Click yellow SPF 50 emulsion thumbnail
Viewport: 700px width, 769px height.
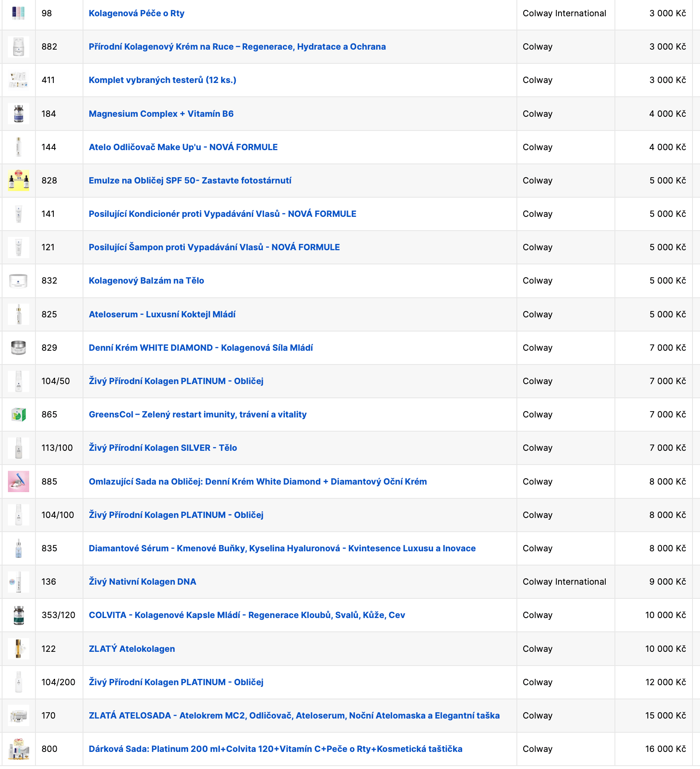18,181
